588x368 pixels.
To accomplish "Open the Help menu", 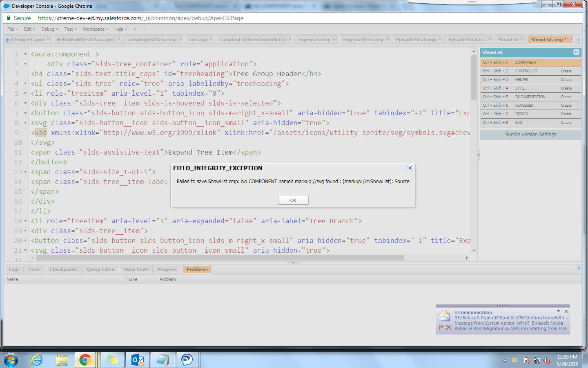I will (120, 29).
